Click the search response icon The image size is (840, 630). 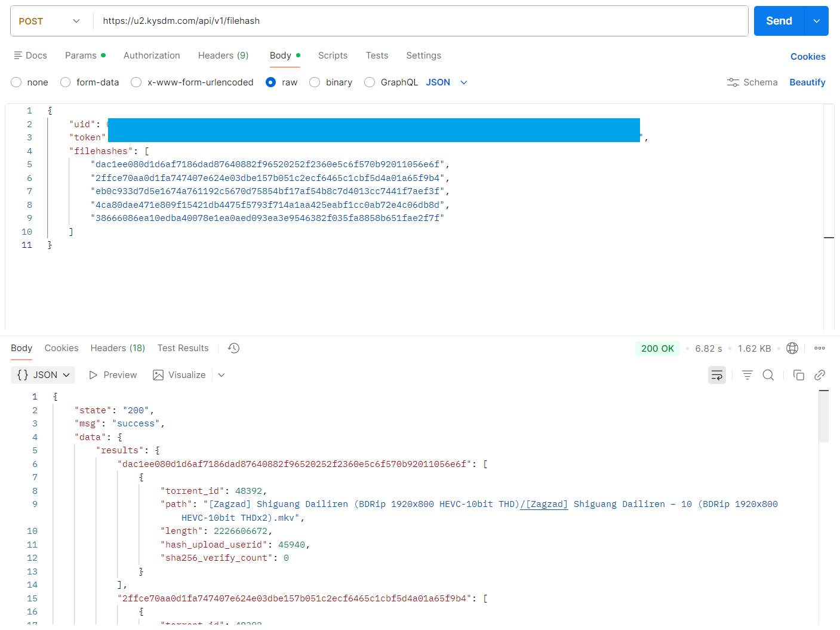768,375
